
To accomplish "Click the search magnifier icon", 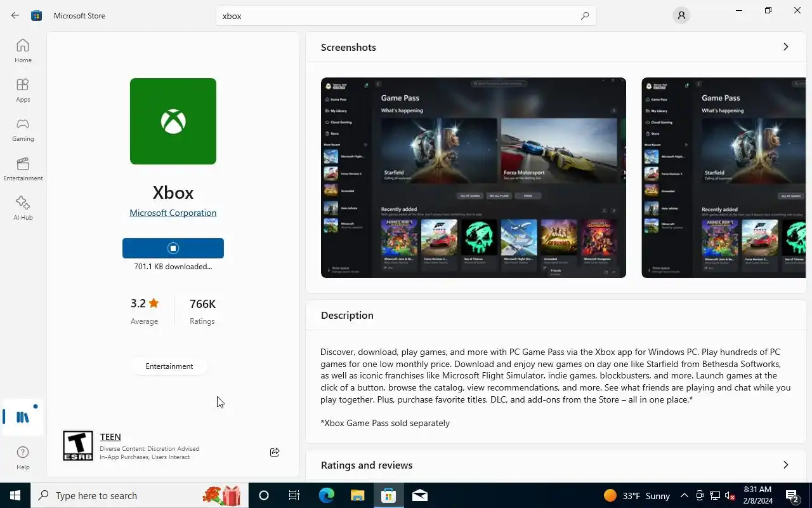I will 585,16.
